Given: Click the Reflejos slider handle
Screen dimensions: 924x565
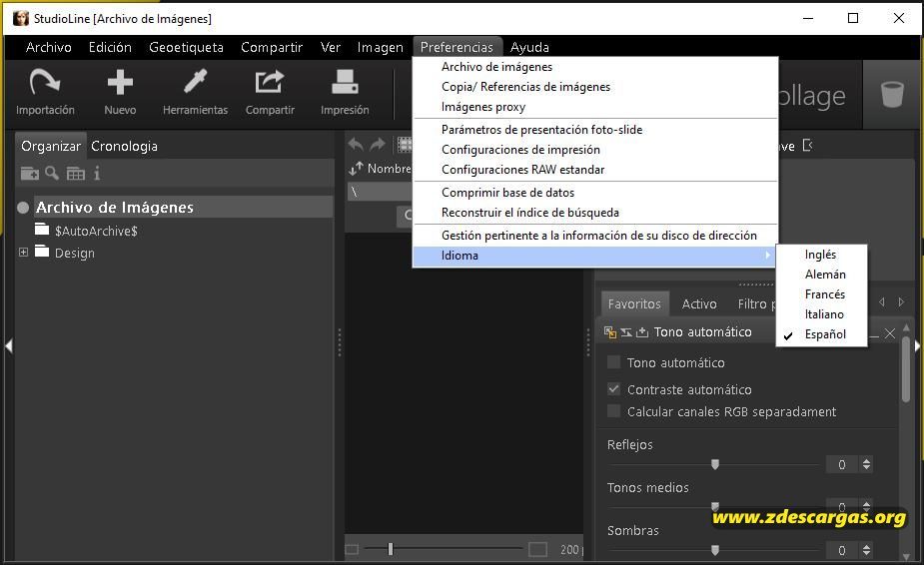Looking at the screenshot, I should coord(715,464).
